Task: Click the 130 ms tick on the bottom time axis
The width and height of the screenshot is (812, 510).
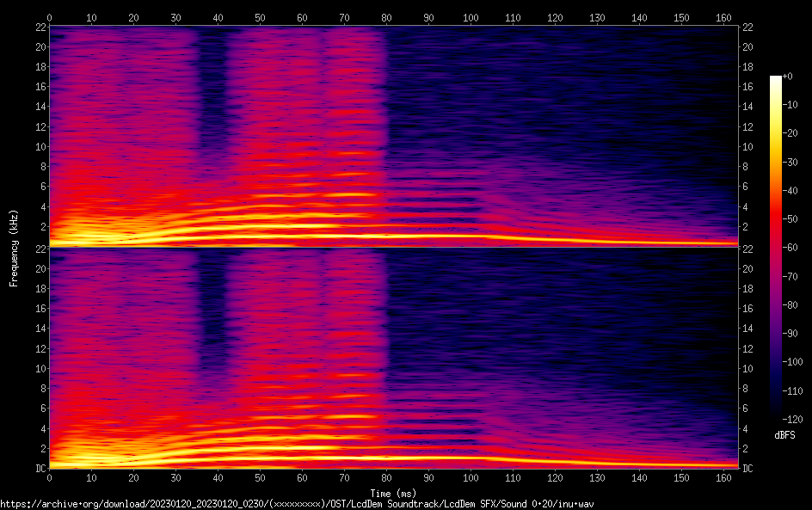Action: click(x=597, y=477)
